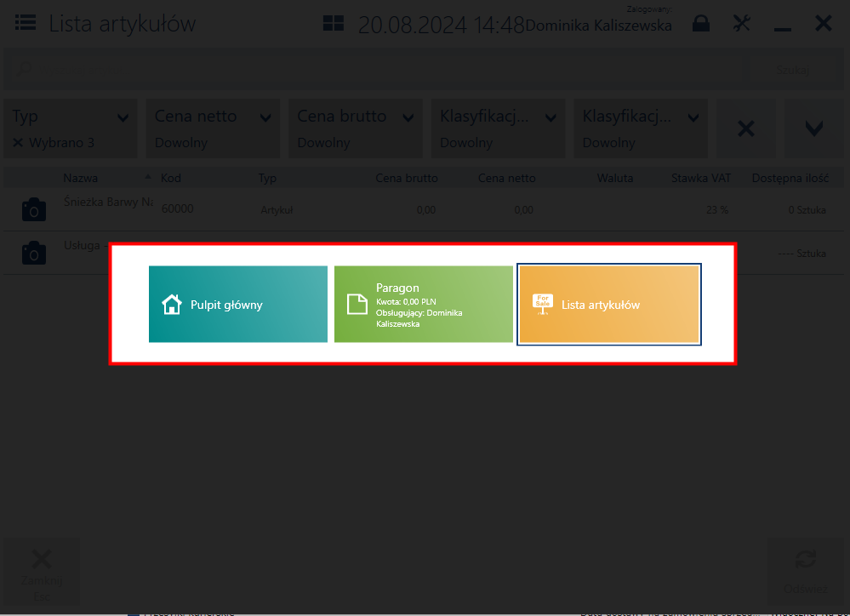
Task: Click the Szukaj search button
Action: [792, 70]
